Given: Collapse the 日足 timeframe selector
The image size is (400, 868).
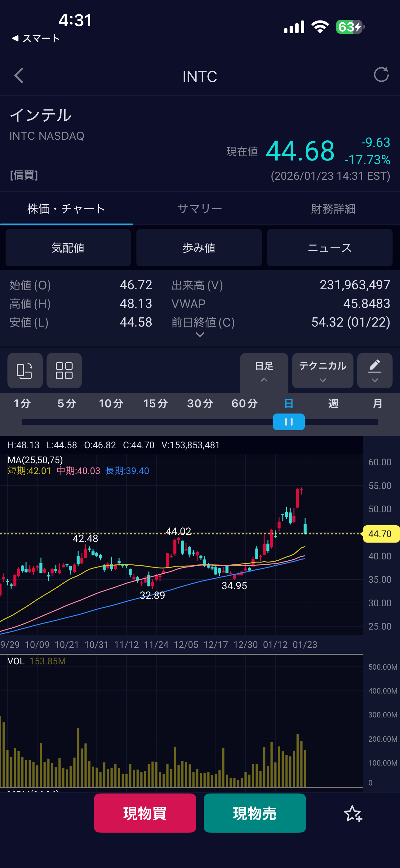Looking at the screenshot, I should 264,371.
